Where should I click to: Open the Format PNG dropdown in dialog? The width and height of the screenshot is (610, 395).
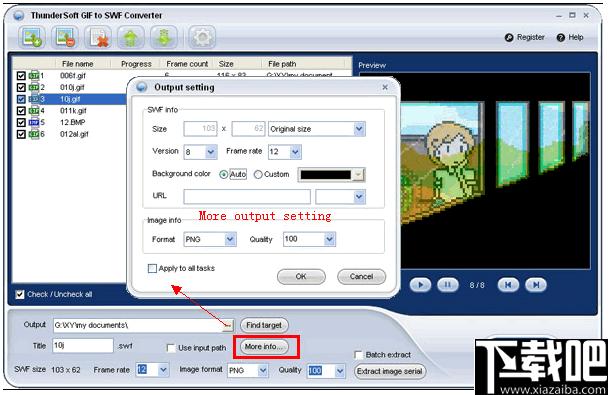point(230,239)
